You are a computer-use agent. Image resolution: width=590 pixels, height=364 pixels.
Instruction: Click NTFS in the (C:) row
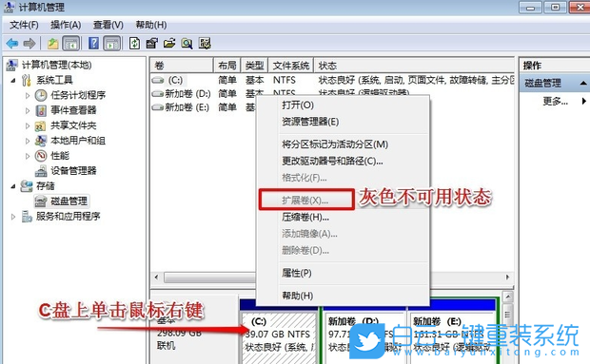tap(285, 80)
